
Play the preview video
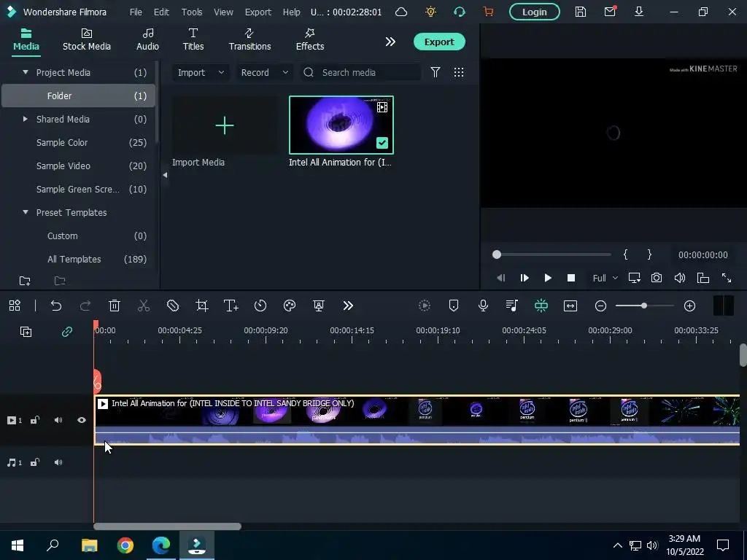click(548, 278)
